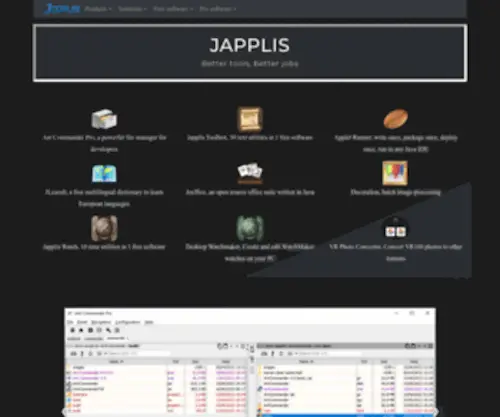Click the Japplis Toolbox wooden box icon

point(250,119)
